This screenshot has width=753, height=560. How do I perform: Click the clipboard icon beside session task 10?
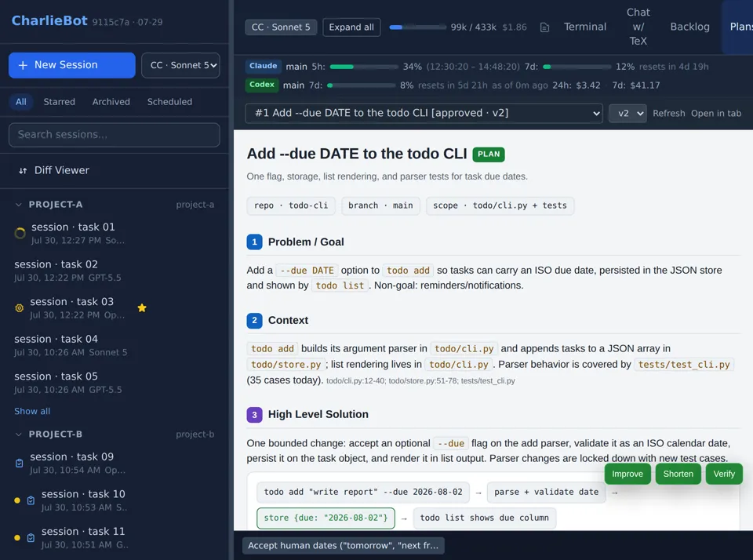31,500
